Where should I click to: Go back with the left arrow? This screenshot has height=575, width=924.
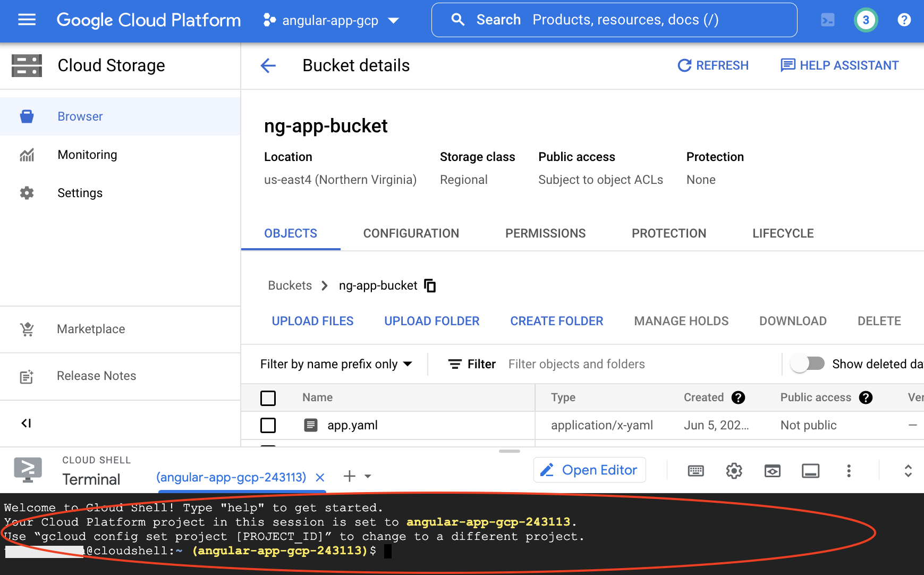(268, 65)
